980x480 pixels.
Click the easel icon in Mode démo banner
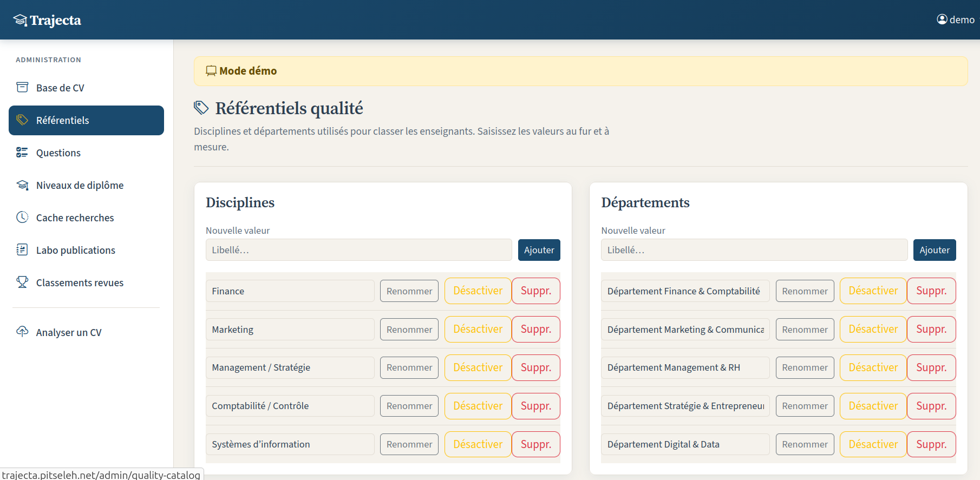(211, 71)
